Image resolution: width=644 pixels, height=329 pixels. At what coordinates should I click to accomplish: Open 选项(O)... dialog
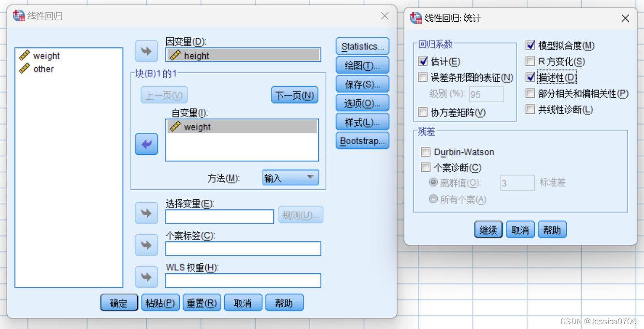tap(362, 103)
